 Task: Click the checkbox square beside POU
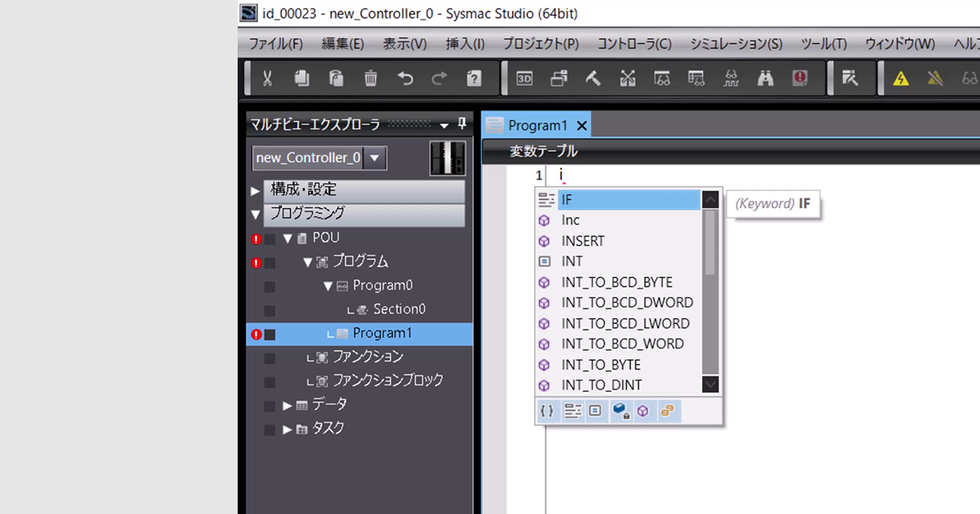(269, 239)
